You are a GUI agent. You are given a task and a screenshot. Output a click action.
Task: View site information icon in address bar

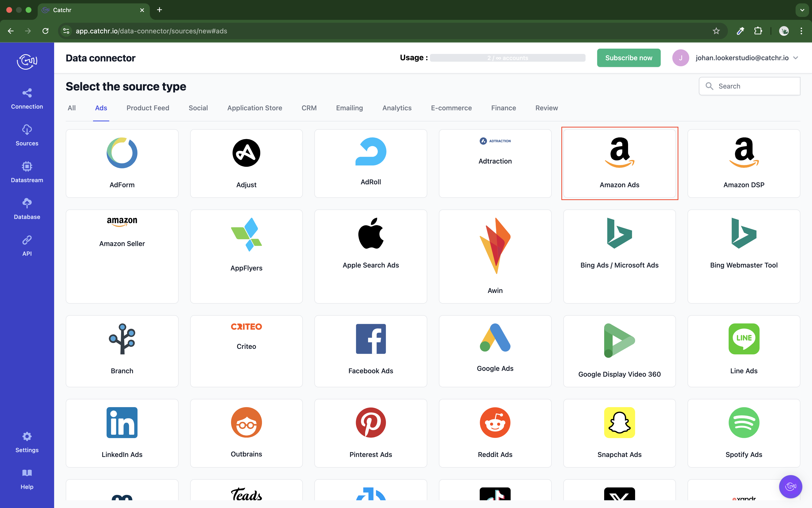[66, 31]
